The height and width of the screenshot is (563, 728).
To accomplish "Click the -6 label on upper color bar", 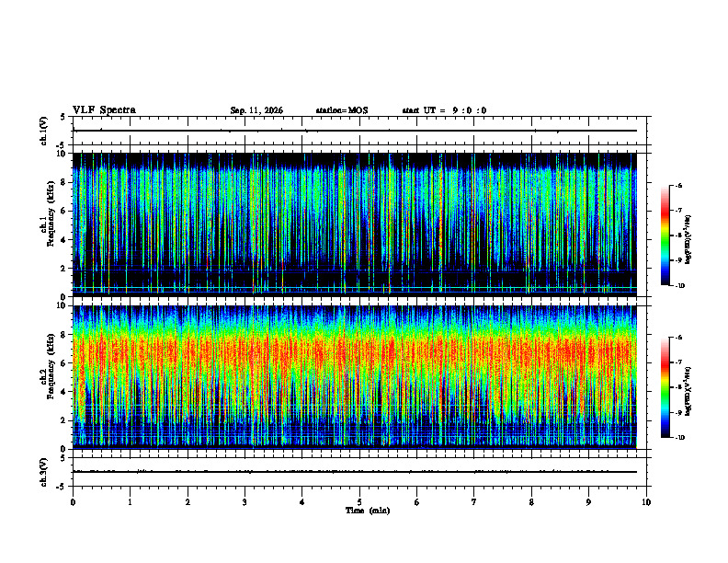I will [x=678, y=186].
